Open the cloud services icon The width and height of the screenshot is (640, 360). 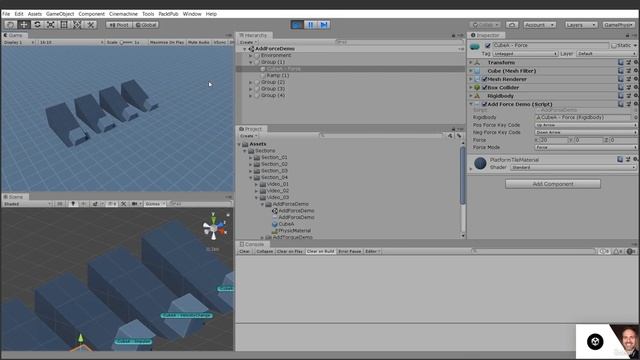(512, 25)
